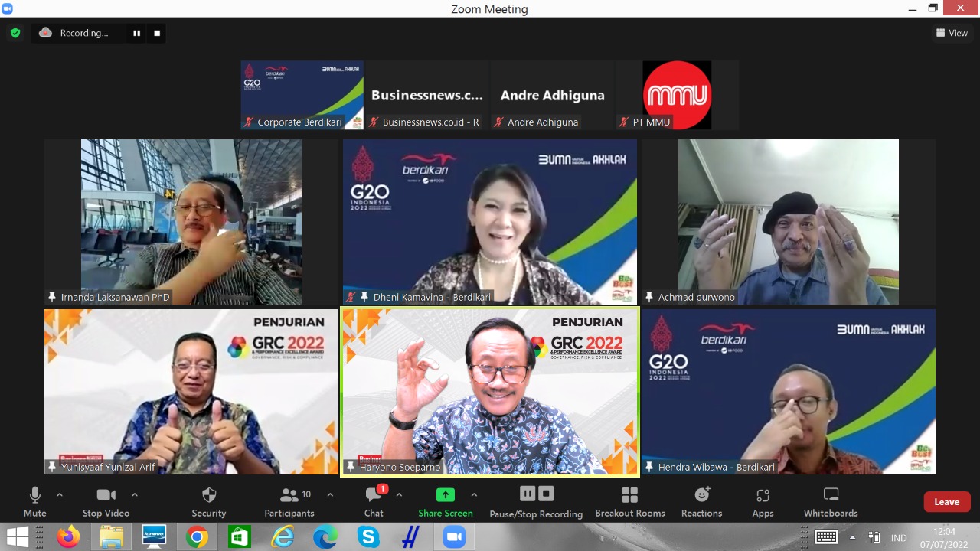Select Haryono Soeparno video tile
980x551 pixels.
[490, 392]
